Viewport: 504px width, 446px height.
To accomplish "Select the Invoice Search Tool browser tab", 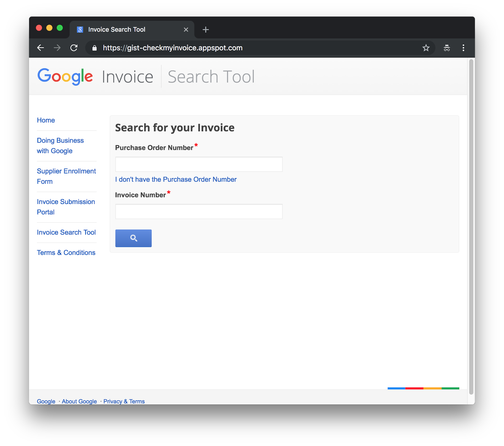I will click(x=131, y=30).
